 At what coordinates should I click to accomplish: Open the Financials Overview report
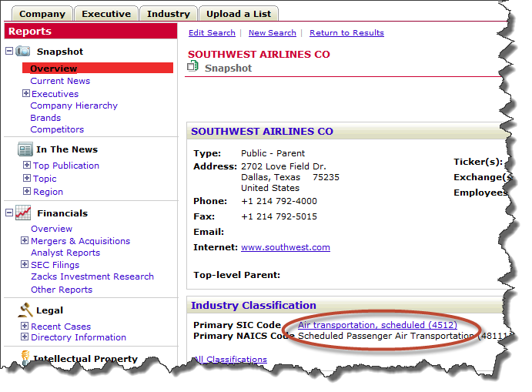52,229
